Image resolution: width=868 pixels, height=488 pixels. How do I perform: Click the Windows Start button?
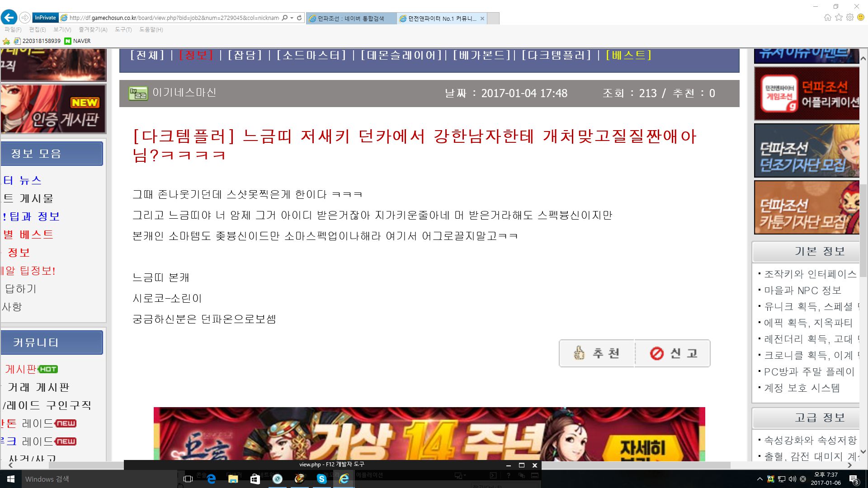pyautogui.click(x=11, y=479)
